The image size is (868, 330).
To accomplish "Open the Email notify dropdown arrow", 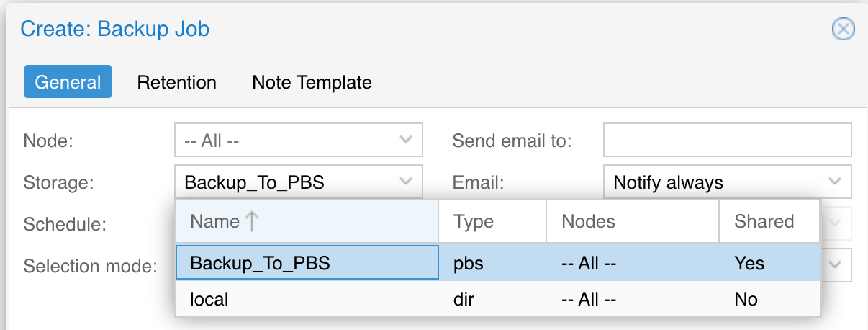I will click(x=835, y=182).
